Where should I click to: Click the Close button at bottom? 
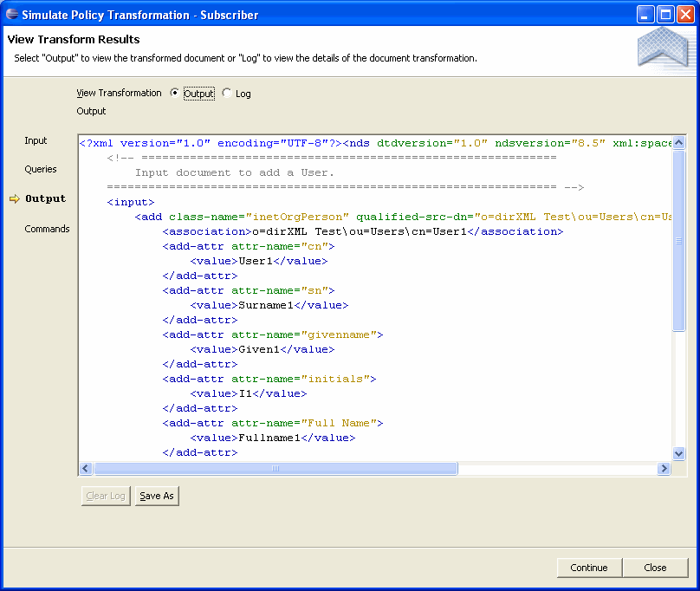pos(655,568)
